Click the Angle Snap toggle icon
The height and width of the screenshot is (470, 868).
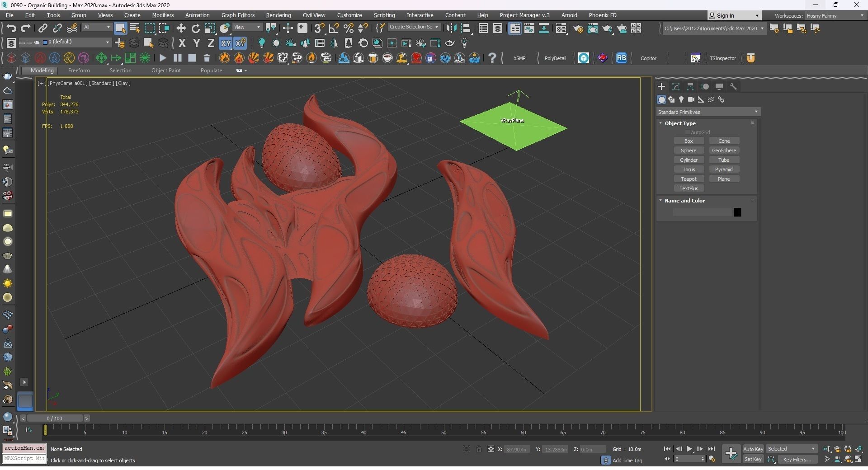[x=334, y=28]
